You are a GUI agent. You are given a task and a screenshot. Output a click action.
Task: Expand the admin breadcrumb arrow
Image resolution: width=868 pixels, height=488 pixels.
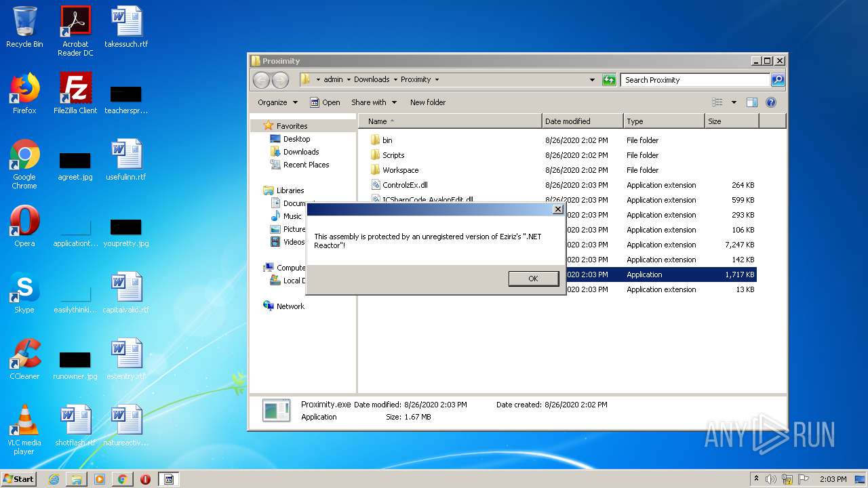coord(349,79)
